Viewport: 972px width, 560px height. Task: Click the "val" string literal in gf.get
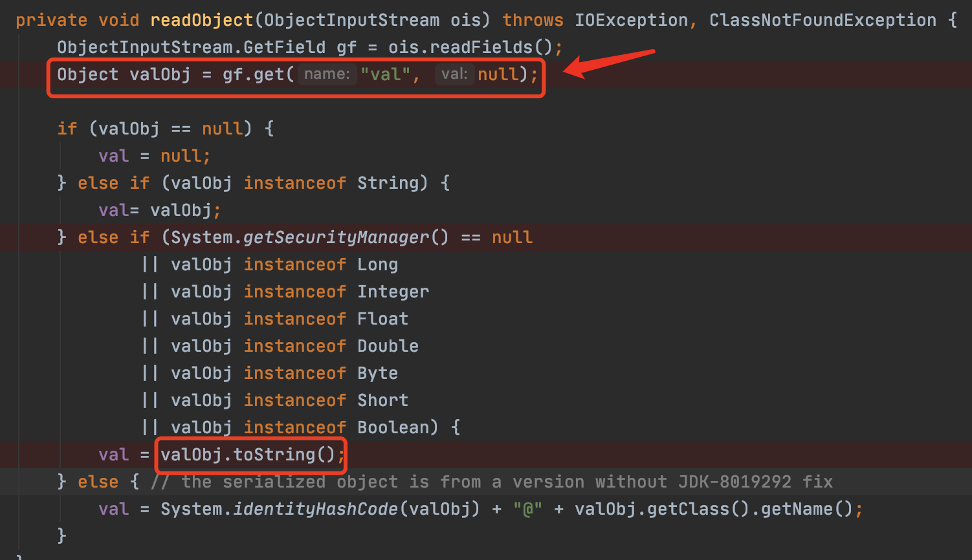(x=386, y=74)
